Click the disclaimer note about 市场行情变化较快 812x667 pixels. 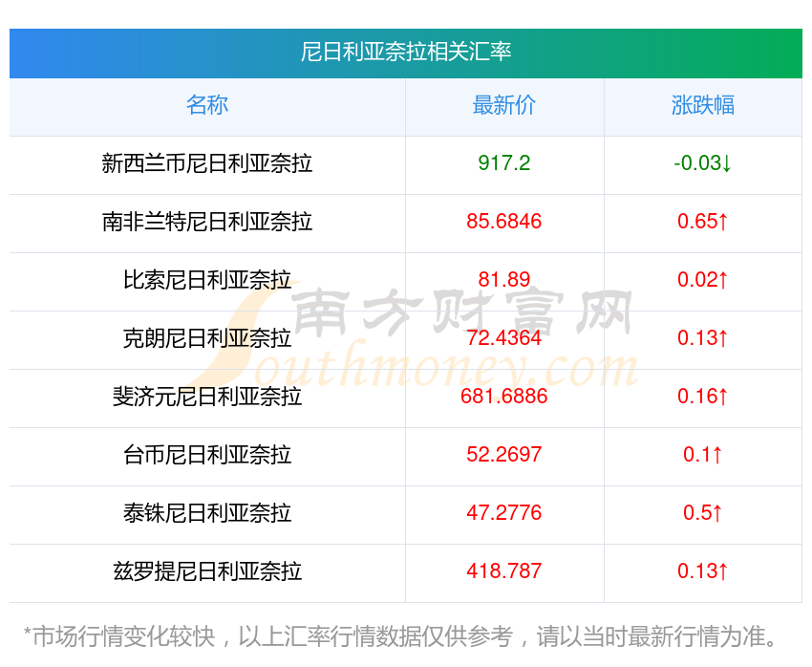point(400,636)
